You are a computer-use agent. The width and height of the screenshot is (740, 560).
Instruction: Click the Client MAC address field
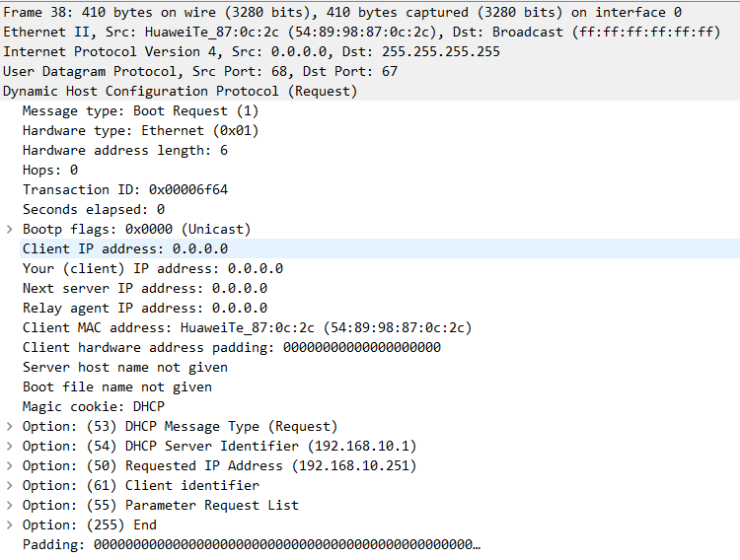point(247,327)
